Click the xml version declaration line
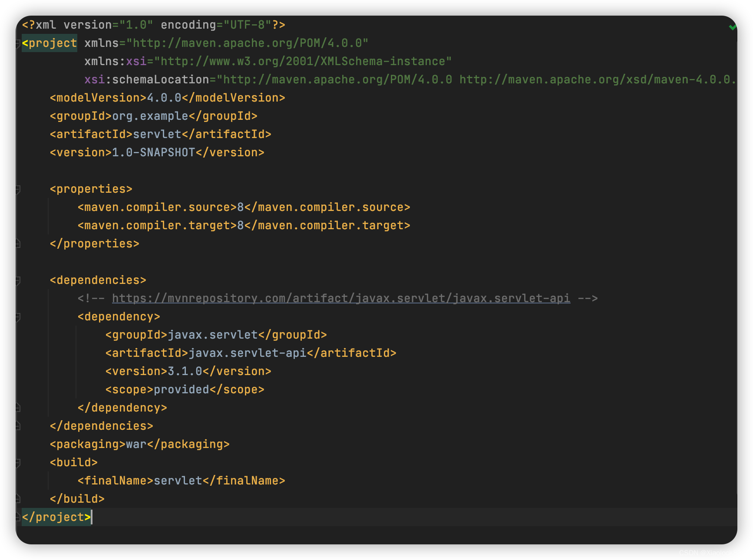This screenshot has width=753, height=560. [153, 25]
